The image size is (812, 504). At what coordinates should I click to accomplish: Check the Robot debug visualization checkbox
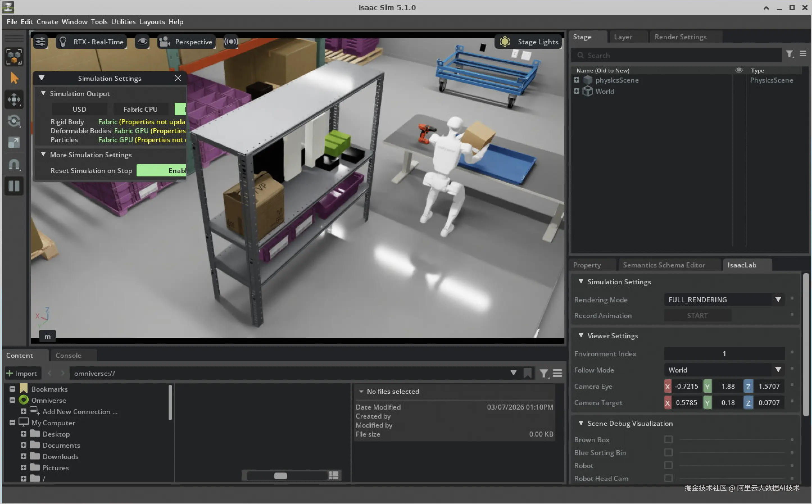668,465
